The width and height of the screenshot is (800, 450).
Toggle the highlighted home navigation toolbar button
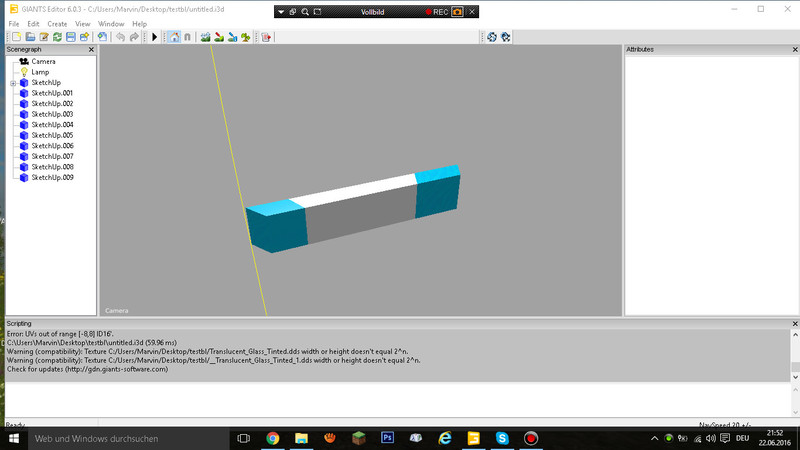tap(174, 37)
